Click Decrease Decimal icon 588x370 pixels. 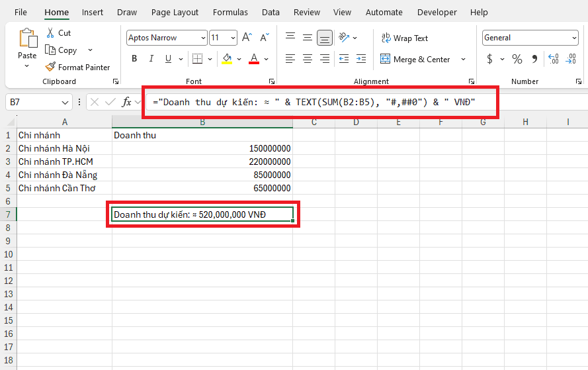(x=571, y=59)
